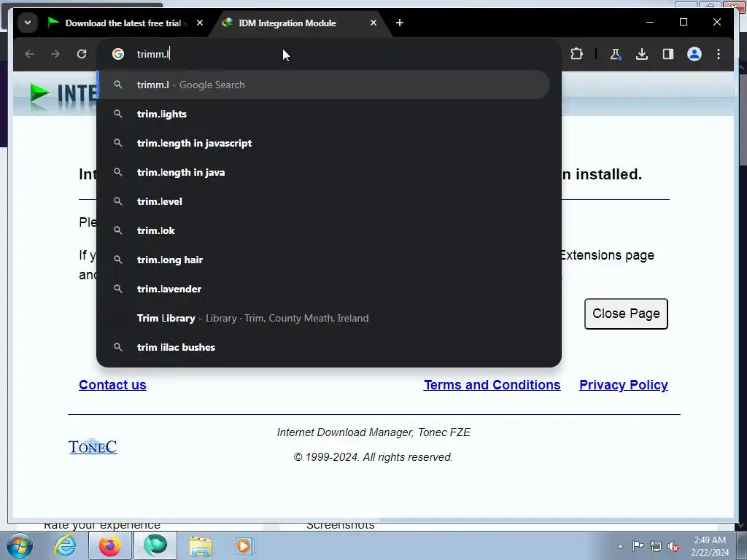Open the profile avatar menu
This screenshot has height=560, width=747.
[694, 54]
